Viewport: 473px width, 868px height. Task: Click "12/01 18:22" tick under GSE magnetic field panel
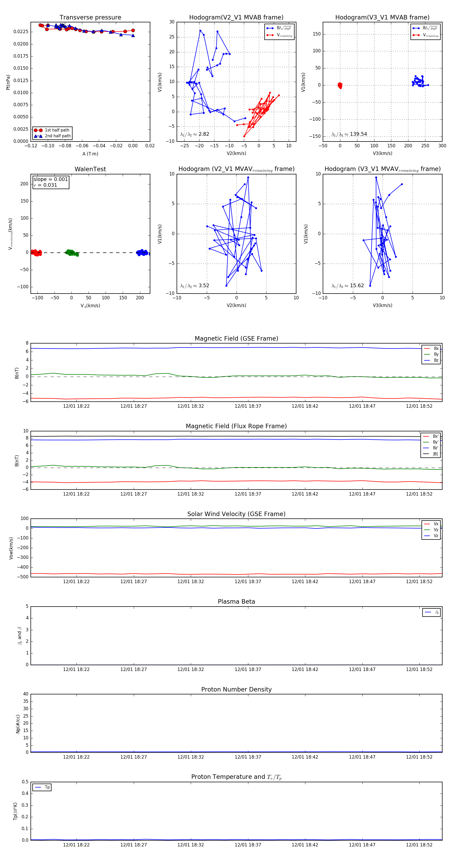(x=76, y=406)
